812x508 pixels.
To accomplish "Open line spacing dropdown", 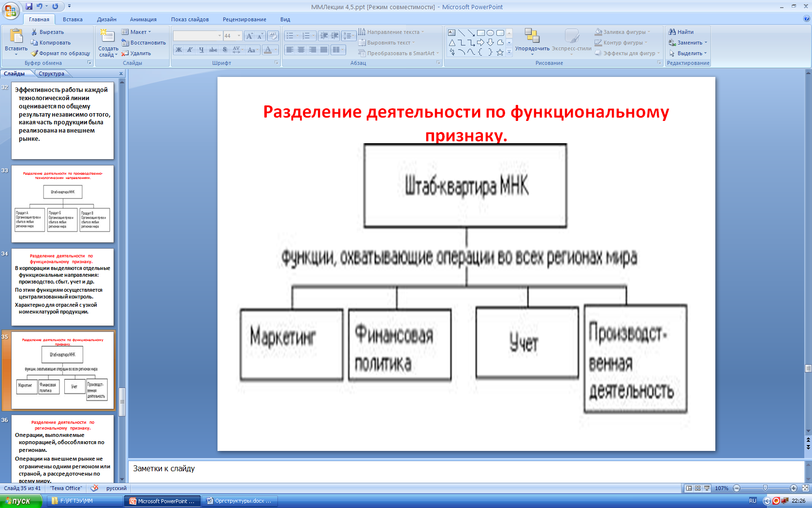I will click(x=348, y=36).
